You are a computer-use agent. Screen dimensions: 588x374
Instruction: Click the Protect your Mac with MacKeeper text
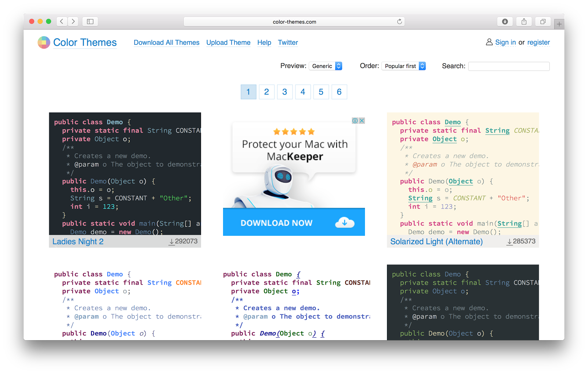[x=295, y=150]
